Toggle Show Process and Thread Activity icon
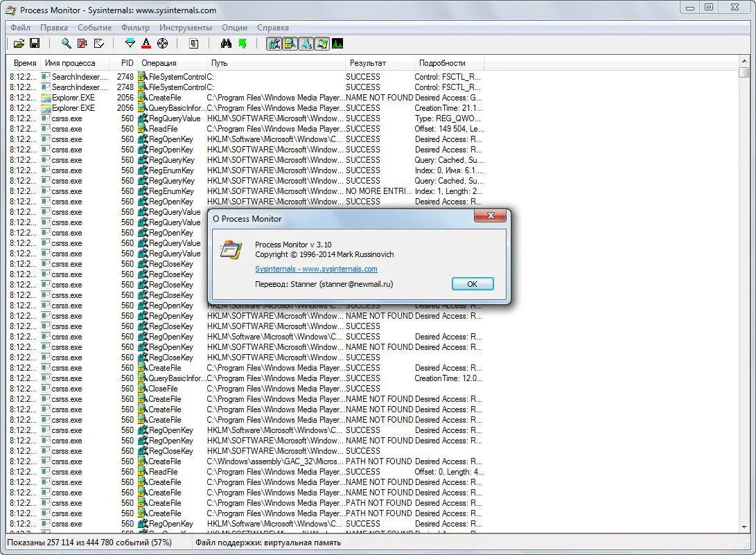Screen dimensions: 756x555 coord(322,44)
